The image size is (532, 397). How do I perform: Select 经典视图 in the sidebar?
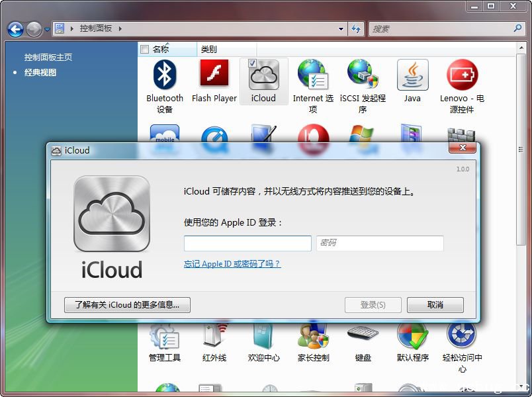[x=40, y=72]
